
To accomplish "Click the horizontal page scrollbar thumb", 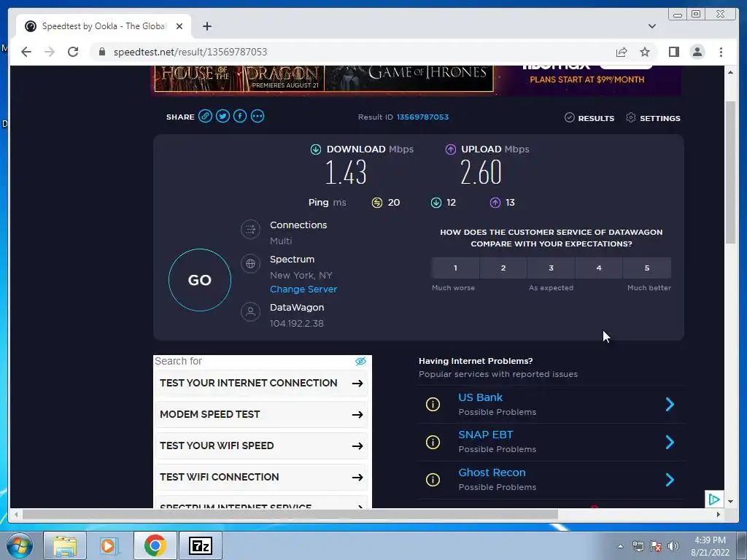I will (290, 514).
